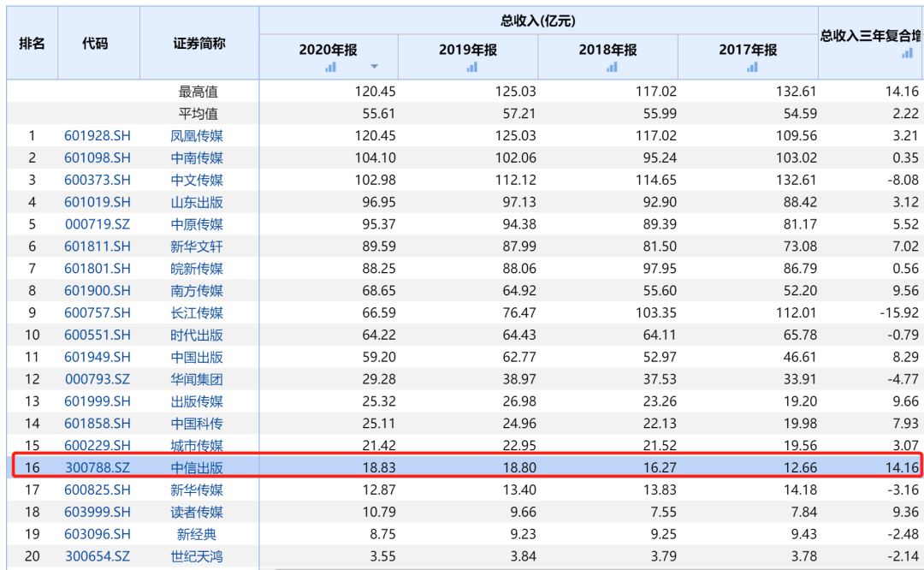924x570 pixels.
Task: Open the 新经典 security name link
Action: pos(197,534)
